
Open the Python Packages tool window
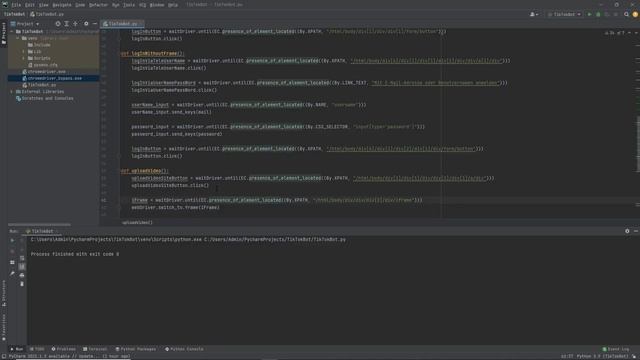(136, 349)
